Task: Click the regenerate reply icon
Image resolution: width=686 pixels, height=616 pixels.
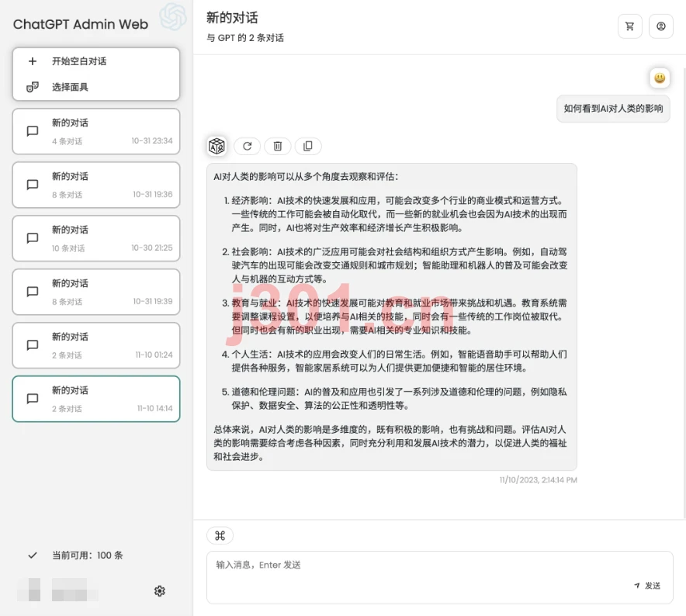Action: coord(248,146)
